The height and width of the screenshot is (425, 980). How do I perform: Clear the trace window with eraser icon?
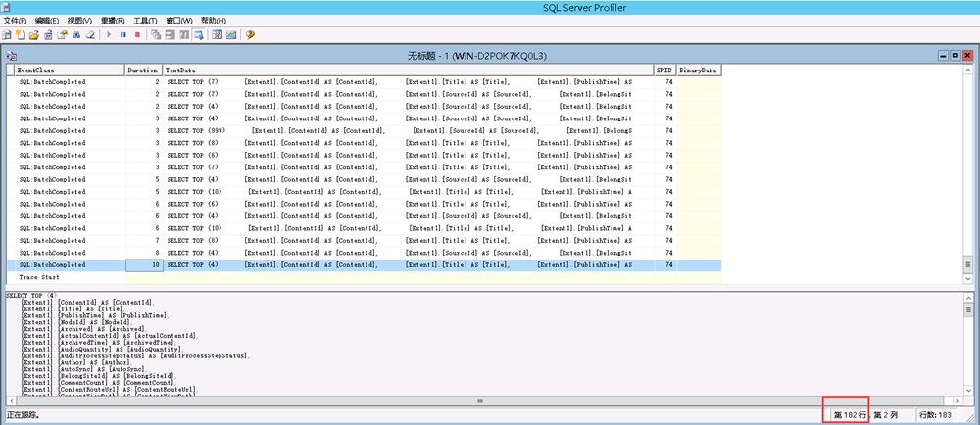click(89, 34)
